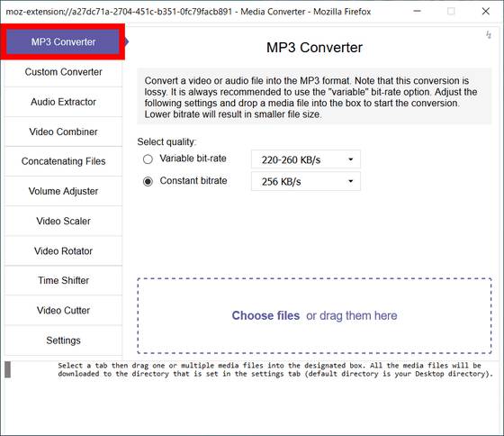Select the Variable bit-rate radio button
The height and width of the screenshot is (436, 504).
tap(148, 159)
